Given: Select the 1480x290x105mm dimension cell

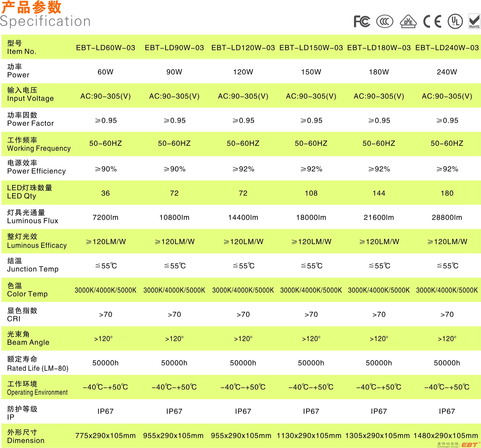Looking at the screenshot, I should point(446,436).
